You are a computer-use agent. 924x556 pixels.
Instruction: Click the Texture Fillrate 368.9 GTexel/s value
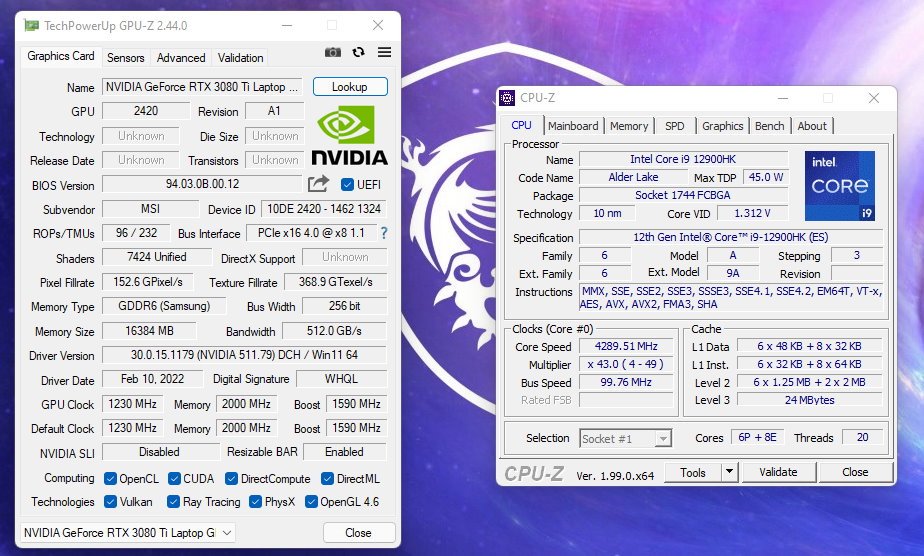click(x=336, y=282)
